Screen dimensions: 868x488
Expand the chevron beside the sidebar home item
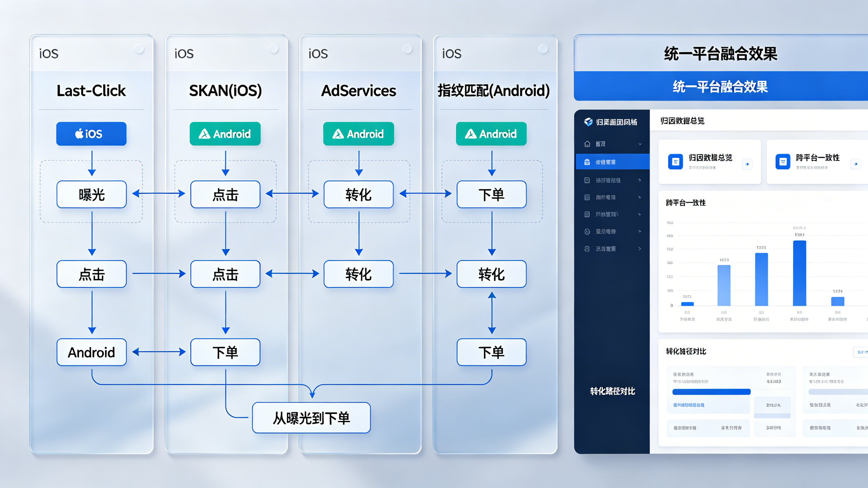coord(640,144)
